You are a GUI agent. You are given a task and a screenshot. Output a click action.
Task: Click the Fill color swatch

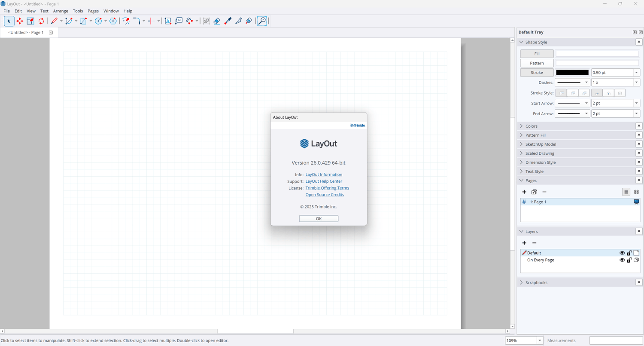pyautogui.click(x=597, y=54)
